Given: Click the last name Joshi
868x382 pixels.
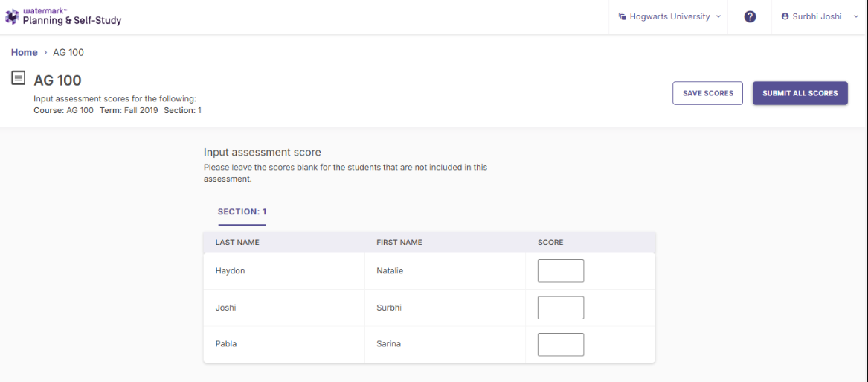Looking at the screenshot, I should click(x=225, y=308).
